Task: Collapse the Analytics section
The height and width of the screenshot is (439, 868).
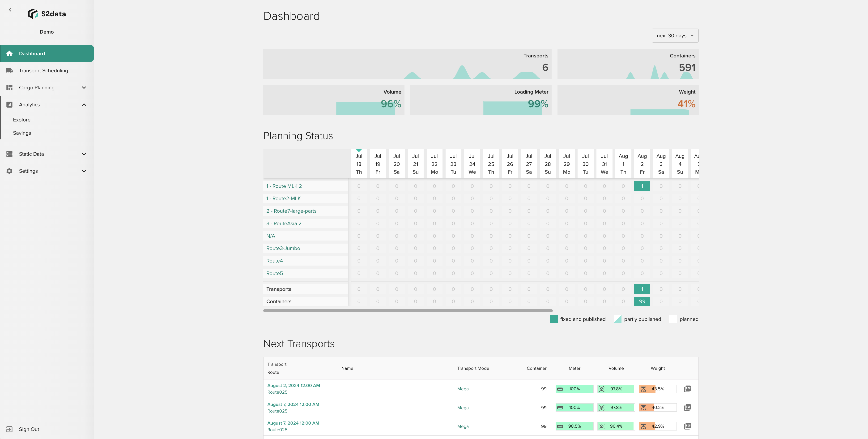Action: pos(84,104)
